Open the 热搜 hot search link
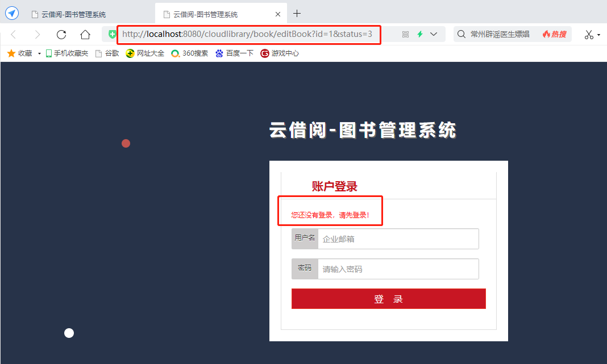The image size is (607, 364). pos(554,34)
